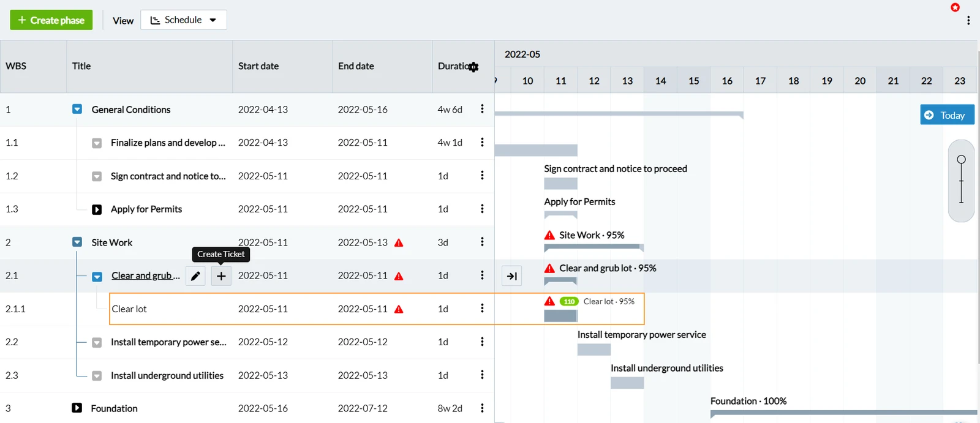This screenshot has height=423, width=980.
Task: Expand the Foundation phase
Action: click(x=77, y=408)
